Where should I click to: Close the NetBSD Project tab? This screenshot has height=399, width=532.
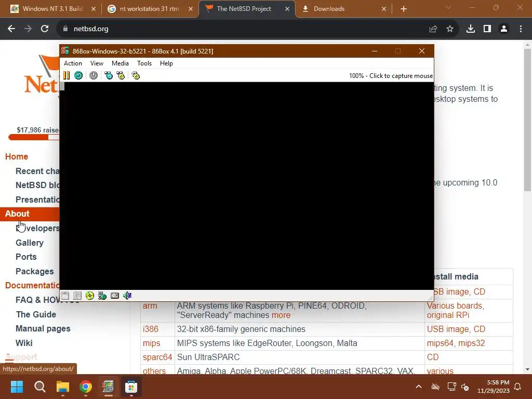287,9
